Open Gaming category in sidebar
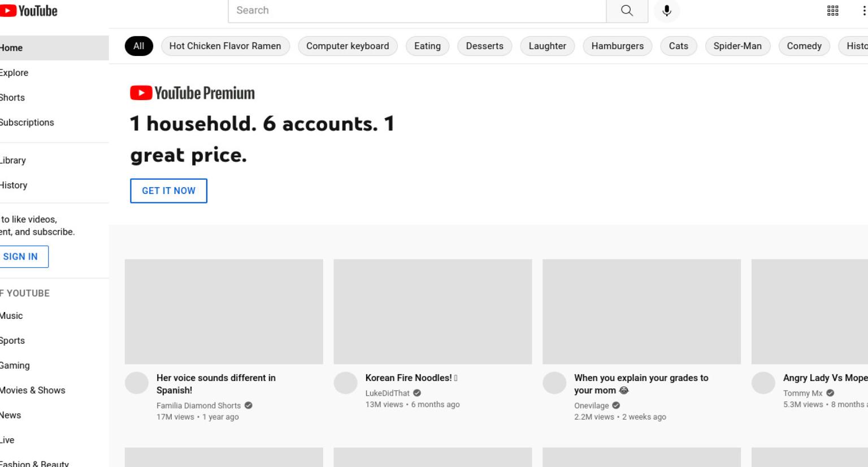The height and width of the screenshot is (467, 868). (54, 366)
